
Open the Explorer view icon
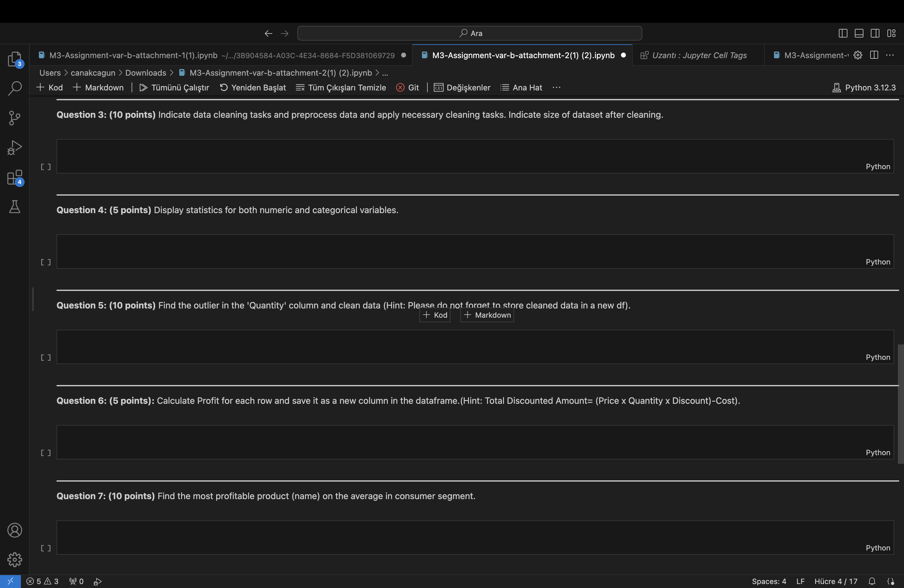pyautogui.click(x=14, y=59)
